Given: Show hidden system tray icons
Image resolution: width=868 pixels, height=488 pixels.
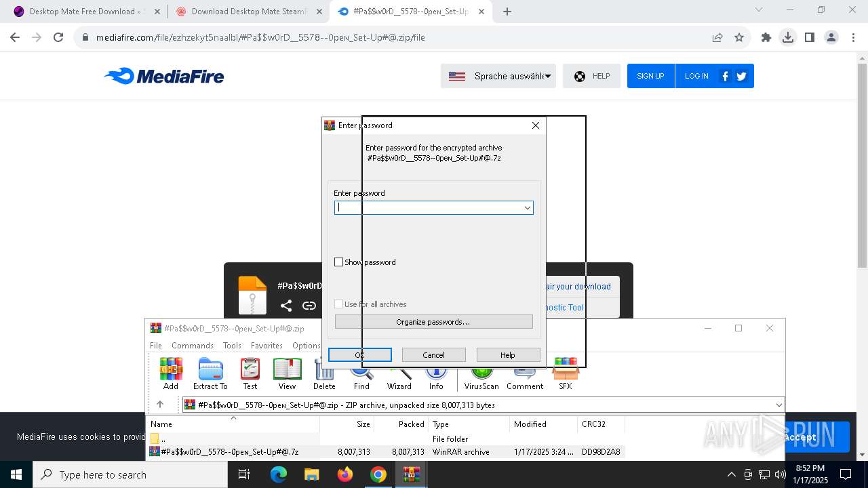Looking at the screenshot, I should (x=731, y=474).
